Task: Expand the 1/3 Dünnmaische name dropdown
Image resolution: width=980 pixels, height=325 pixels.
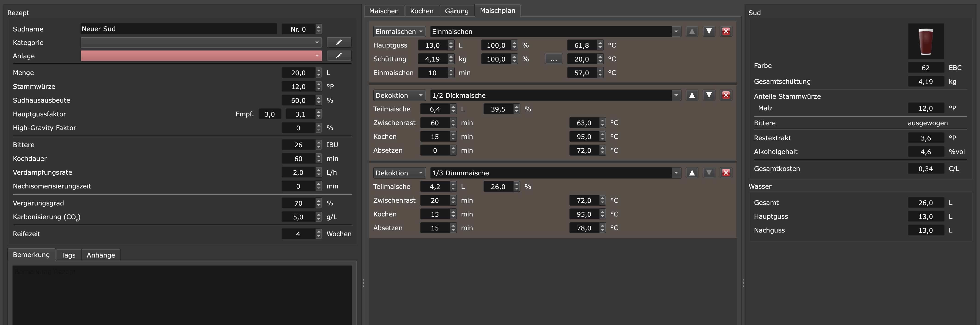Action: 676,173
